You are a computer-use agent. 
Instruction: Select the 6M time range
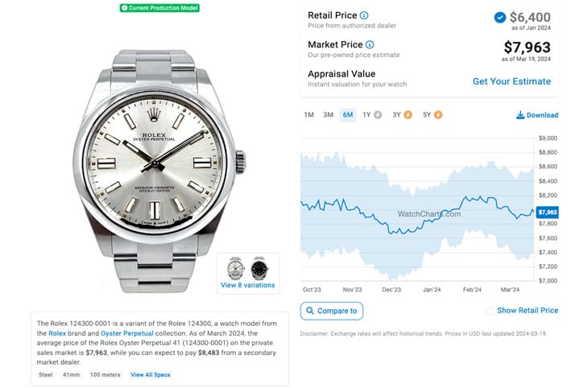click(x=348, y=115)
